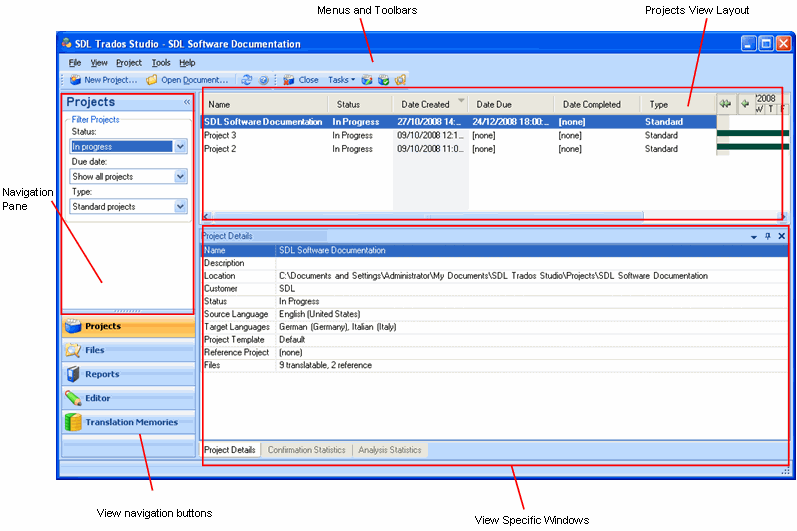Click the Editor view pencil icon
The image size is (797, 531).
click(73, 398)
